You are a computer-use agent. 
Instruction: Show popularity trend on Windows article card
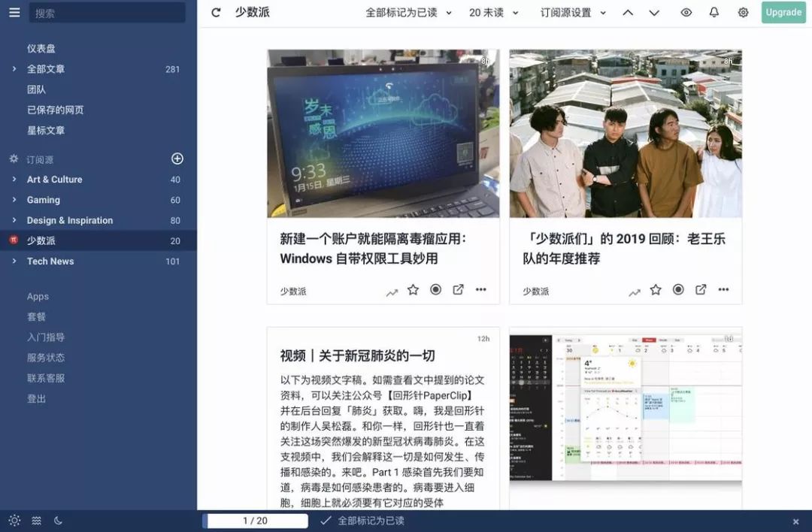click(392, 292)
